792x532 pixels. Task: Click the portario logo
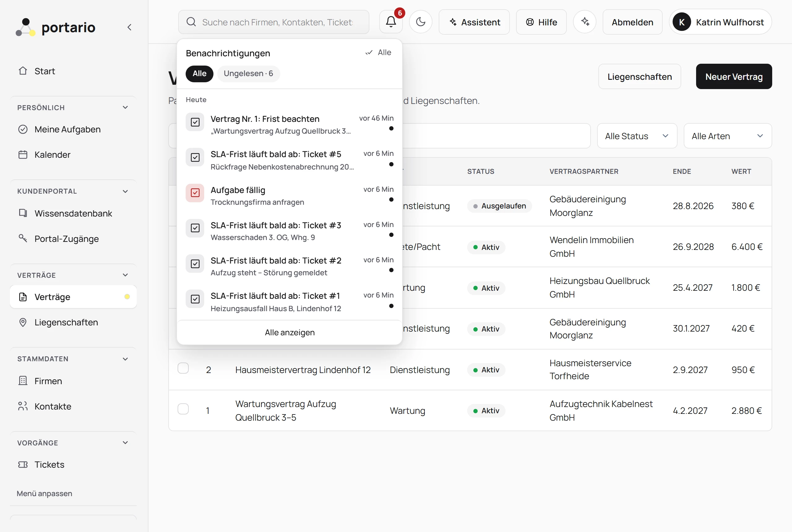pyautogui.click(x=56, y=27)
